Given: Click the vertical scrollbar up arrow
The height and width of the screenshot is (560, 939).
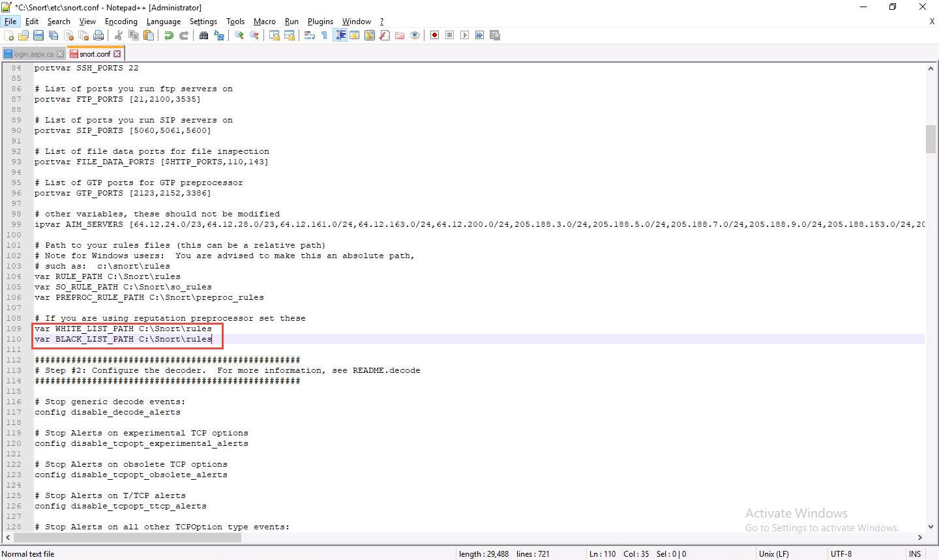Looking at the screenshot, I should point(931,68).
